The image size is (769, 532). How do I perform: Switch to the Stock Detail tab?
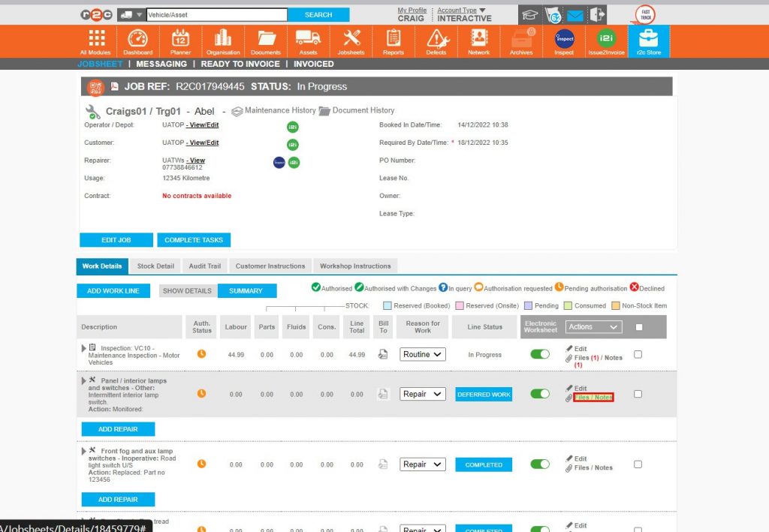coord(155,266)
